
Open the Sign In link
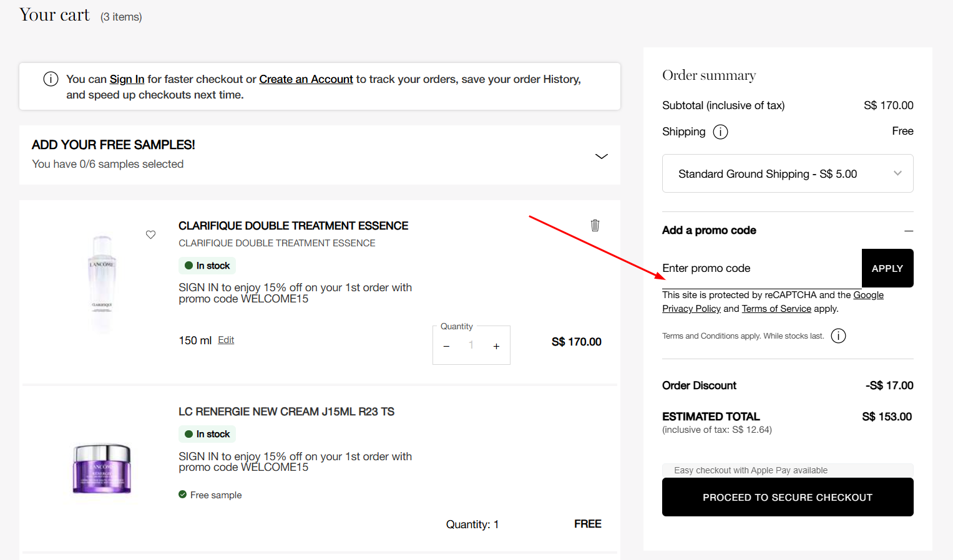click(127, 79)
